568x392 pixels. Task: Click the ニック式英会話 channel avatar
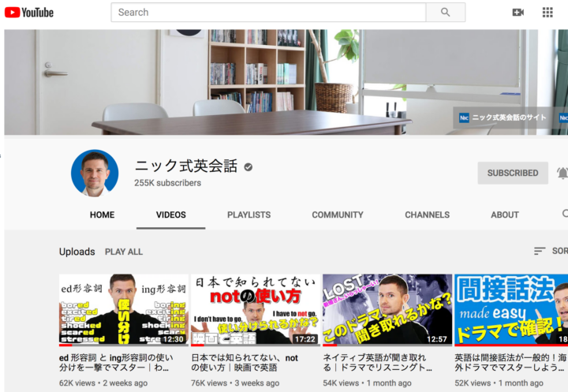[x=95, y=174]
